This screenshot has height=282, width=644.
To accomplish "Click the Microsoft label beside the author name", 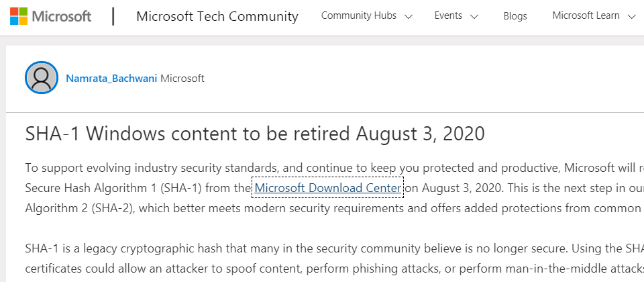I will click(x=182, y=78).
